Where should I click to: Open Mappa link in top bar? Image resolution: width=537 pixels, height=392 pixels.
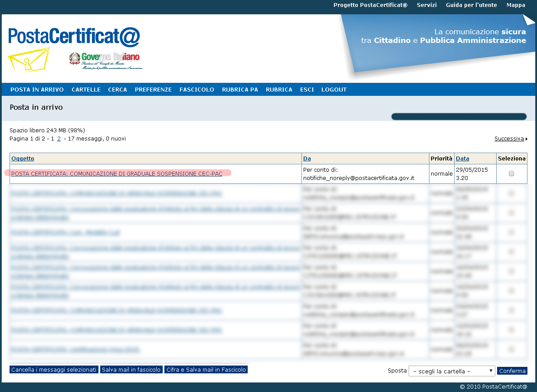pos(516,5)
